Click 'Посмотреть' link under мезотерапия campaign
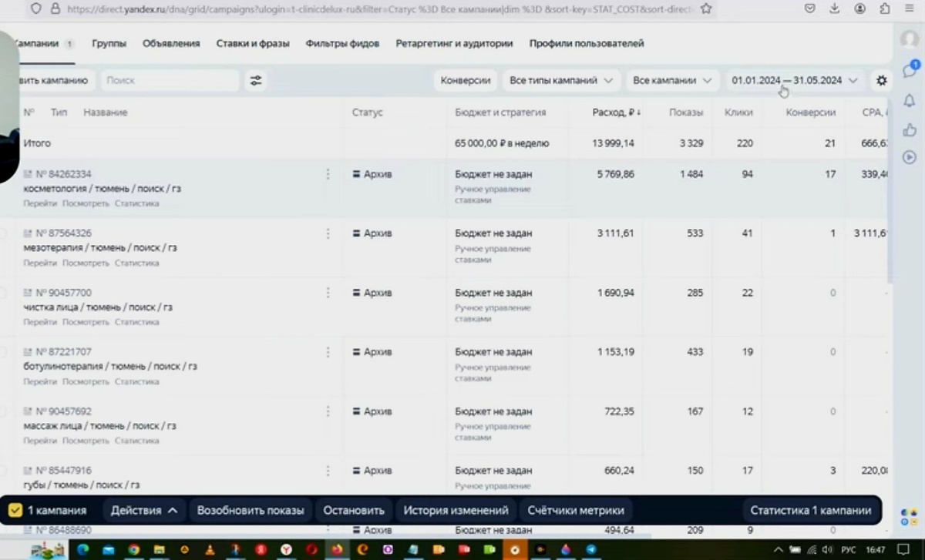The width and height of the screenshot is (925, 560). click(x=86, y=263)
